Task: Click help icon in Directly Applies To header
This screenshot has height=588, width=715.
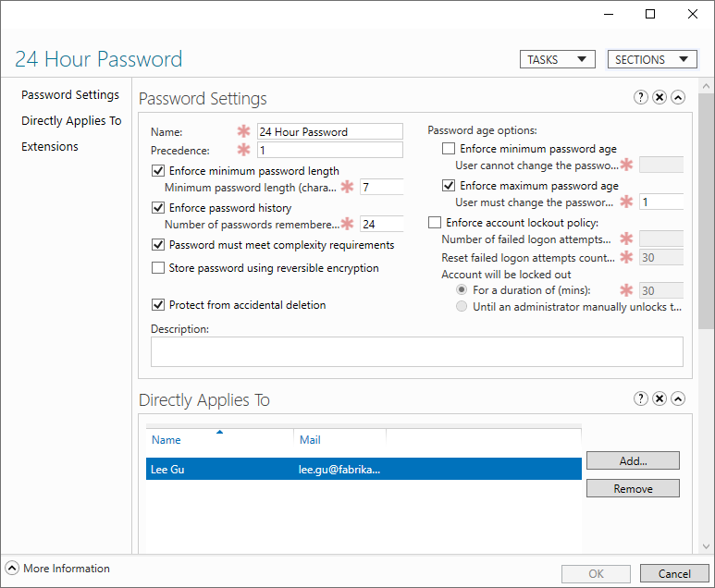Action: [x=640, y=398]
